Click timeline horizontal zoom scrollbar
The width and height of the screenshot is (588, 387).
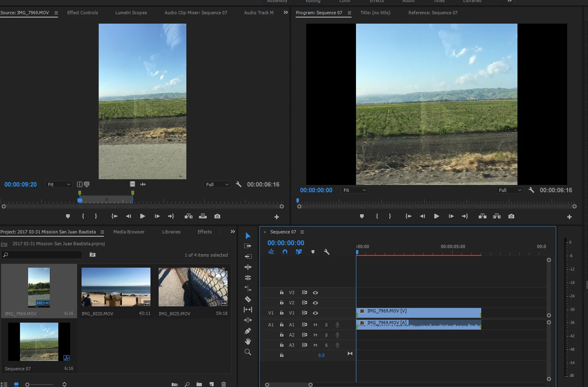(x=289, y=385)
